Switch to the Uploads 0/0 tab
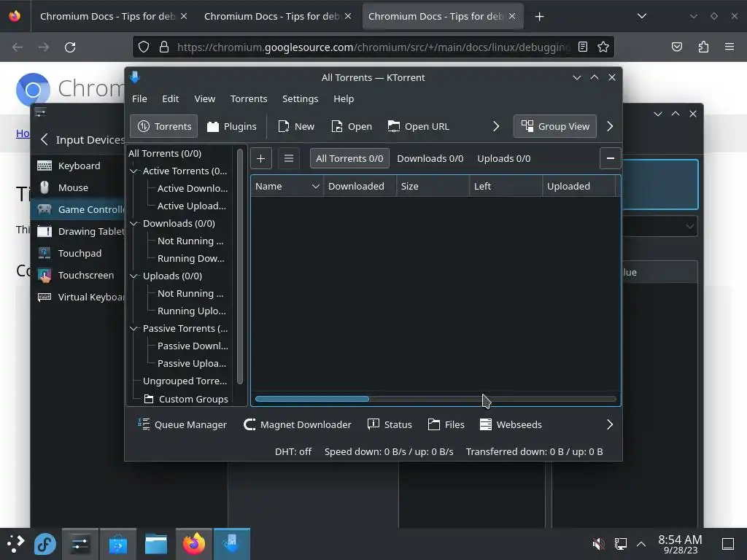This screenshot has height=560, width=747. click(503, 158)
